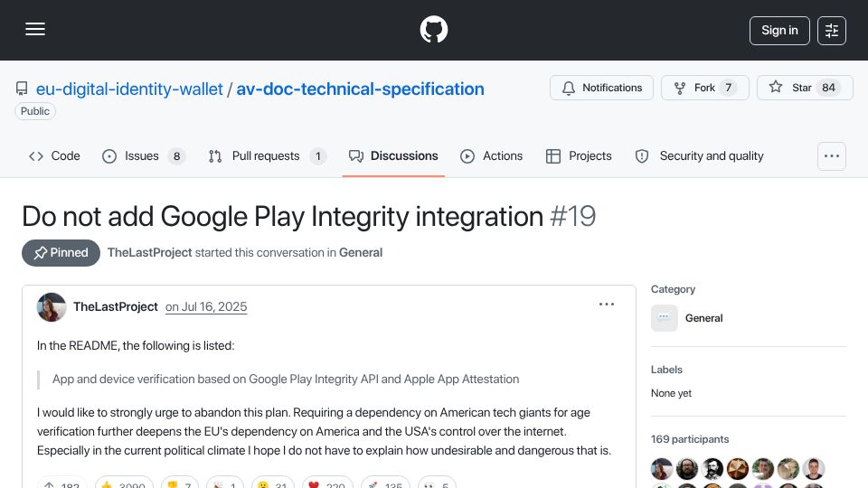Viewport: 868px width, 488px height.
Task: Click the Code tab angle-brackets icon
Action: click(36, 156)
